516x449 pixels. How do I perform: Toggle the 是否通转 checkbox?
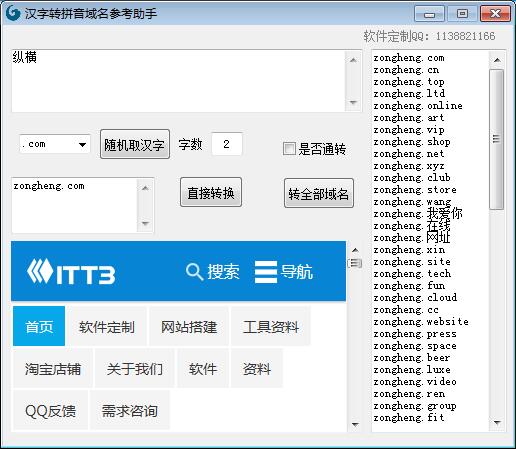pos(289,149)
